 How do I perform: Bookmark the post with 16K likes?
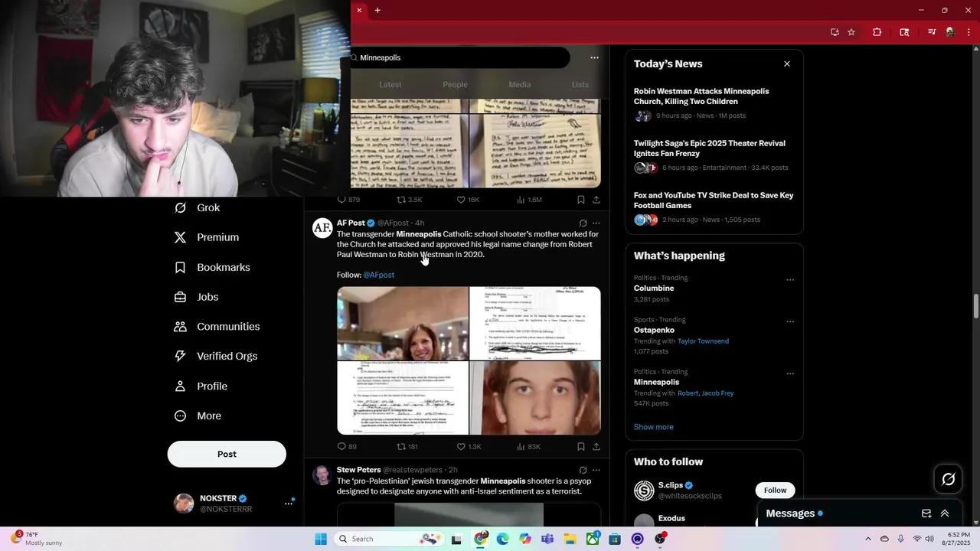coord(581,200)
